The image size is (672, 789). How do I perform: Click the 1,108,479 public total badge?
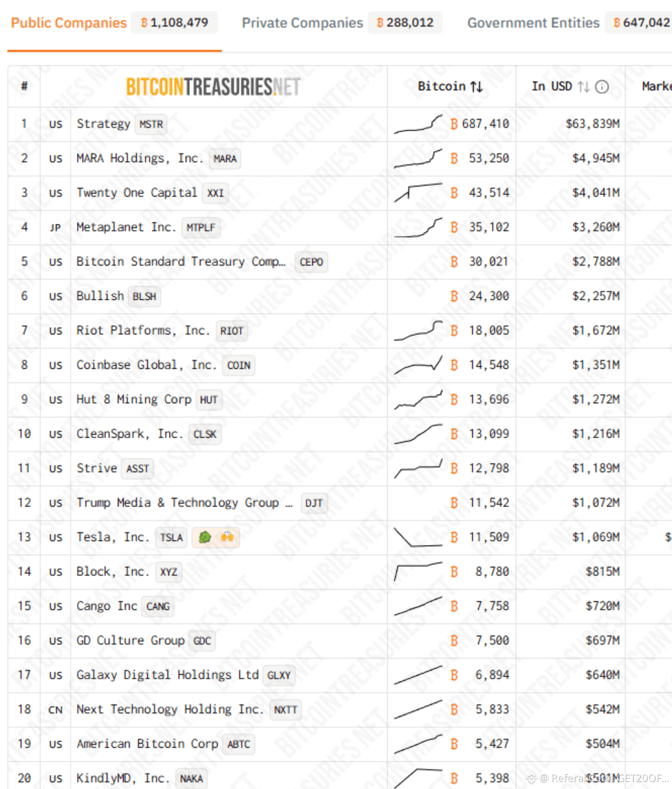tap(174, 23)
